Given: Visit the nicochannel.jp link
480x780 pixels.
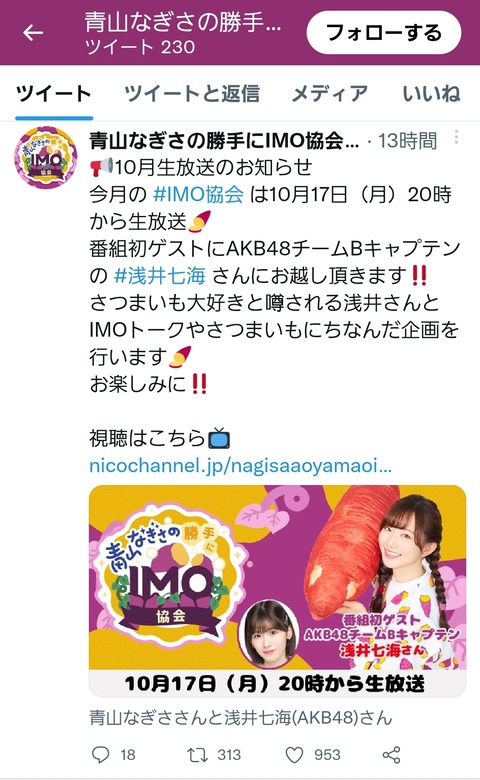Looking at the screenshot, I should tap(240, 466).
